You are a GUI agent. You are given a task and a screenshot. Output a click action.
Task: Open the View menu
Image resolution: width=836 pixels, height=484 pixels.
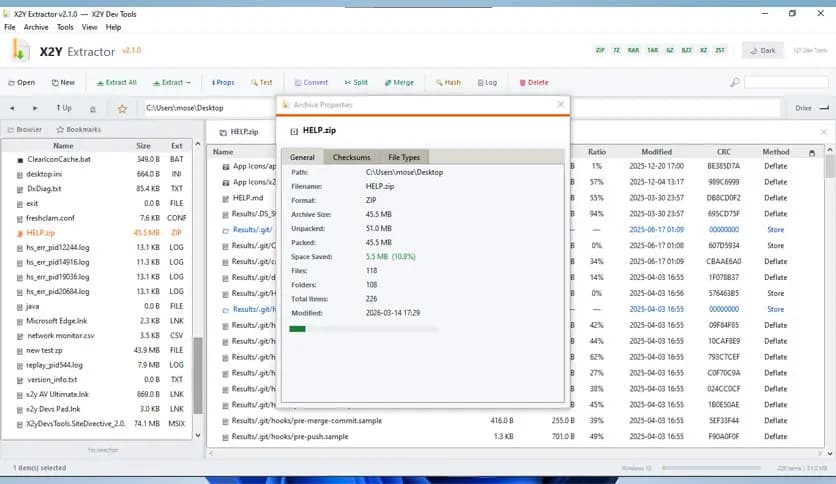(x=89, y=27)
